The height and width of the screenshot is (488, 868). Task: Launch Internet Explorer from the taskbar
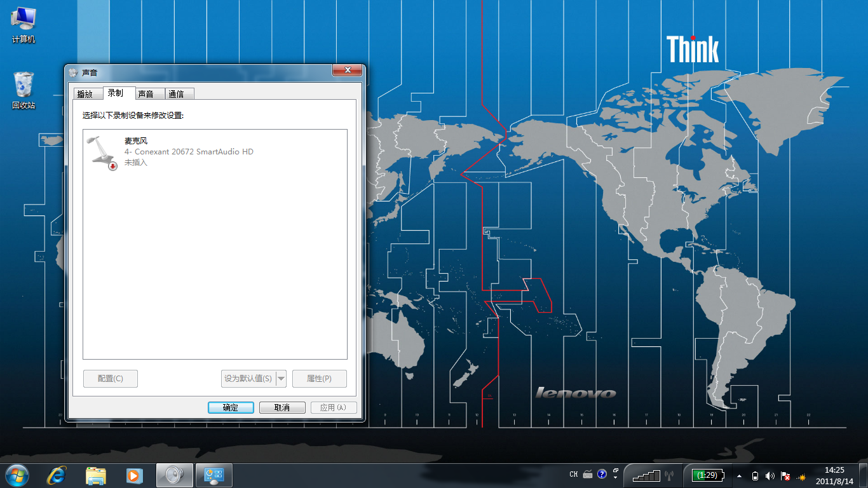[x=57, y=475]
